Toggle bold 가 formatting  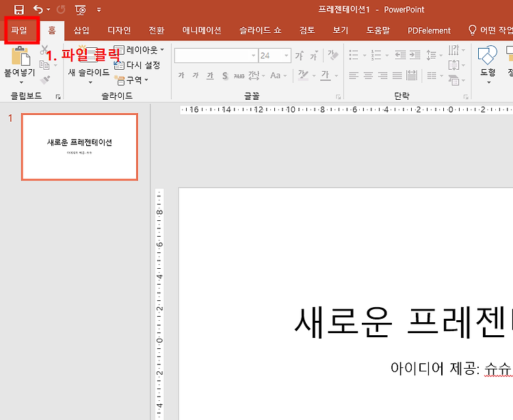tap(181, 75)
